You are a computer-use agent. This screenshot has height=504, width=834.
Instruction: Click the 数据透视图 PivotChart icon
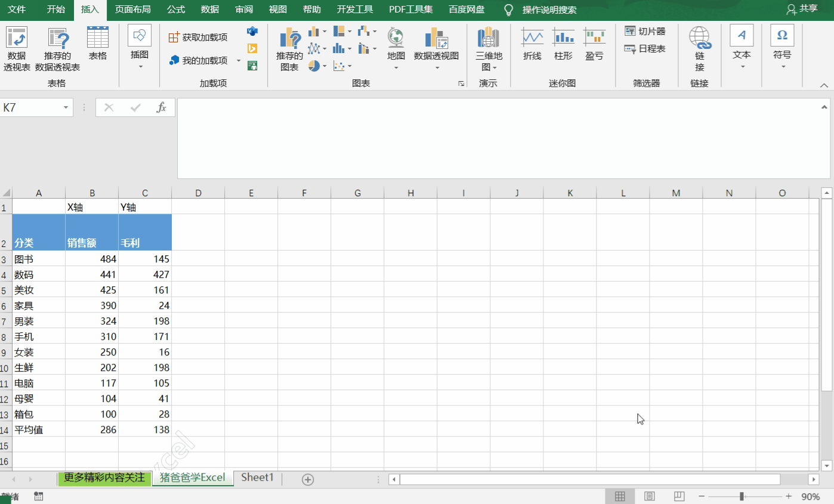point(436,38)
